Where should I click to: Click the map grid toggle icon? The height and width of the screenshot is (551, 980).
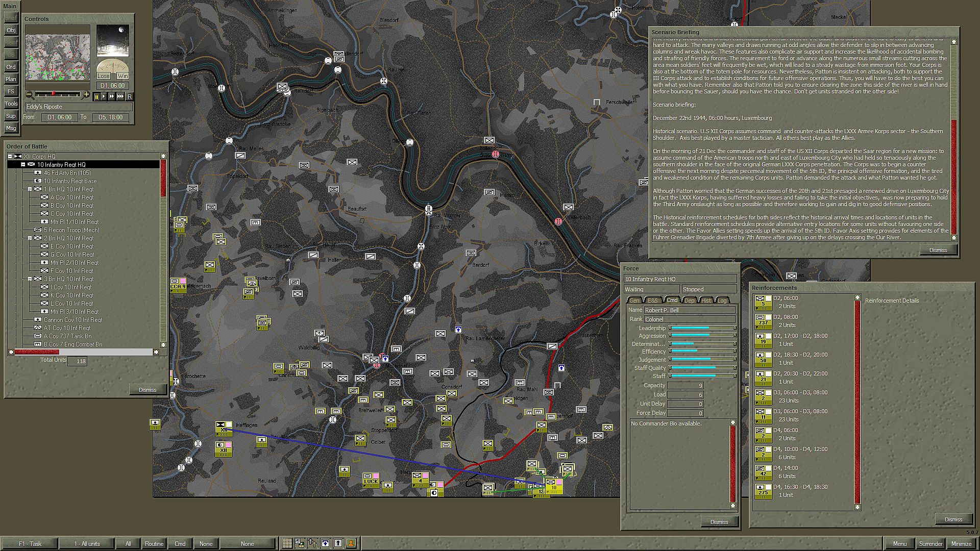(287, 543)
